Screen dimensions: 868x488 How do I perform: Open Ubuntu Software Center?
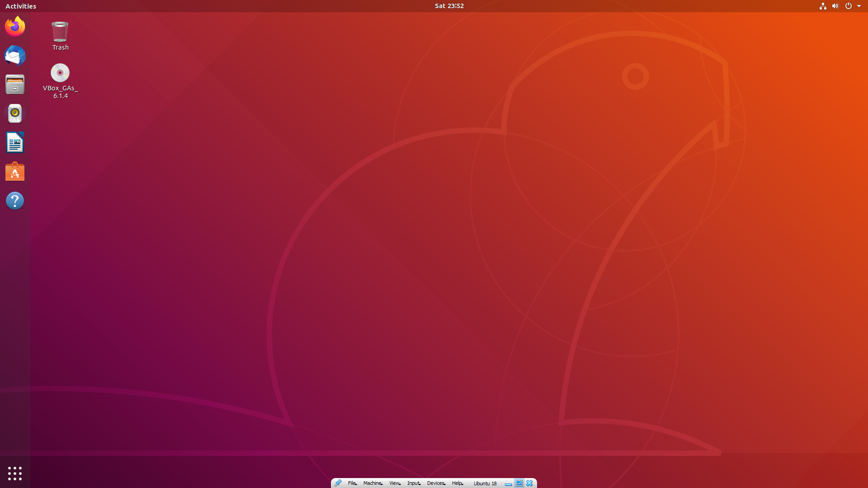[15, 172]
